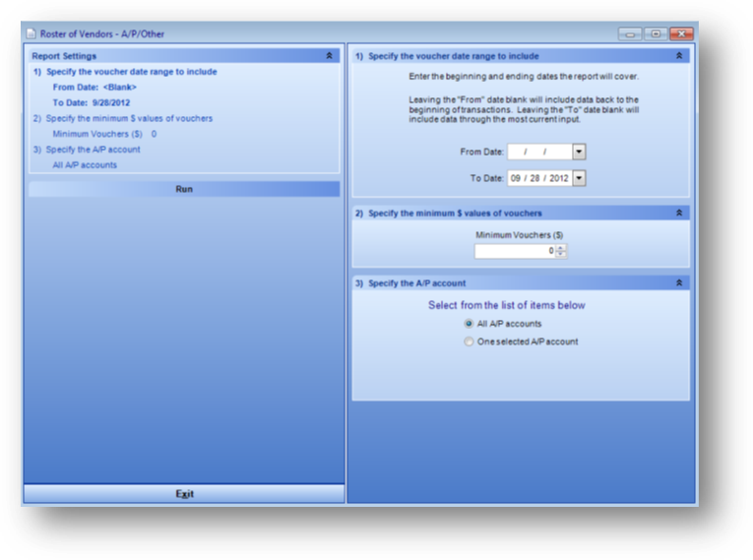Click the 'Select from the list of items below' heading
Image resolution: width=753 pixels, height=560 pixels.
507,305
